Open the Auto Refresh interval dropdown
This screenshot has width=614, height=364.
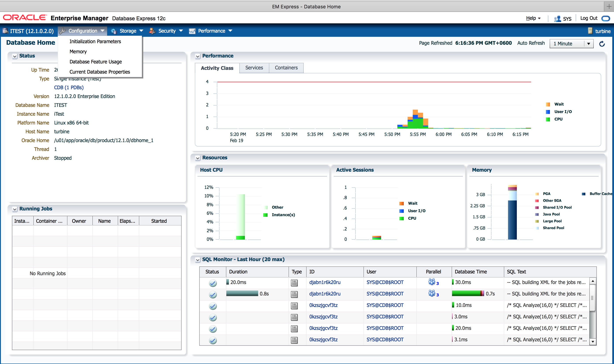[588, 44]
